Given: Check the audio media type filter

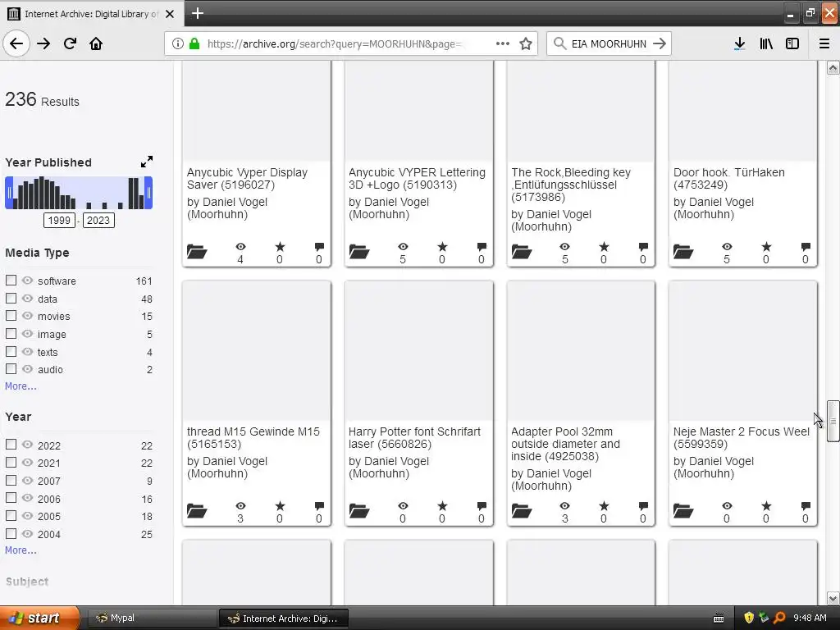Looking at the screenshot, I should [x=11, y=369].
